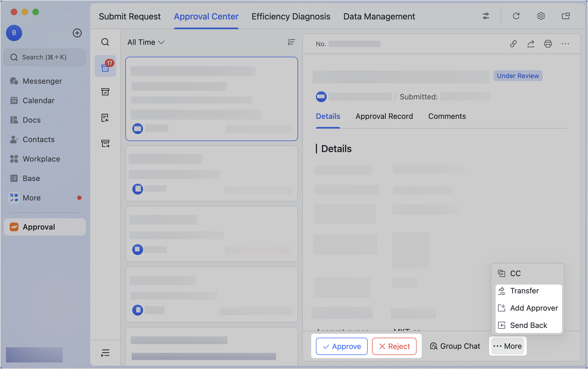Expand the All Time date filter
Screen dimensions: 588x369
146,42
